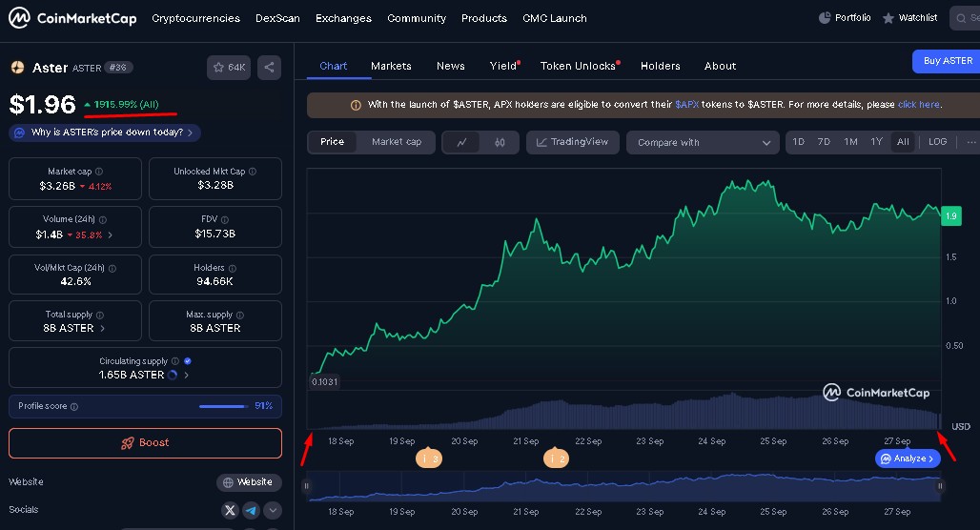The height and width of the screenshot is (530, 980).
Task: Open the chart more options ellipsis
Action: click(x=970, y=142)
